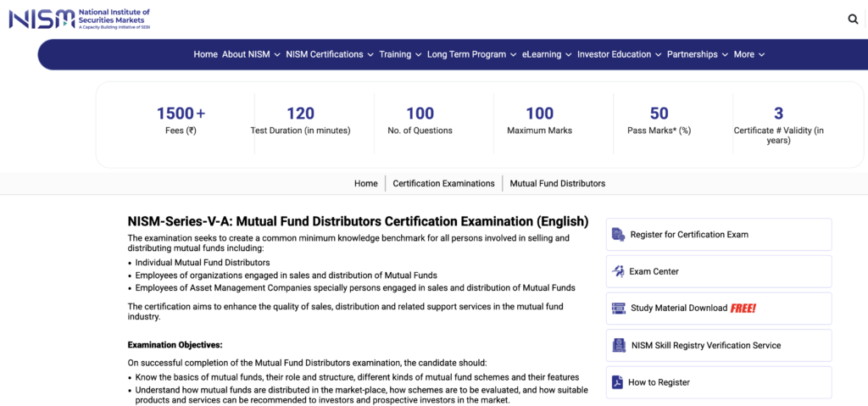Open Certification Examinations breadcrumb link

tap(443, 183)
